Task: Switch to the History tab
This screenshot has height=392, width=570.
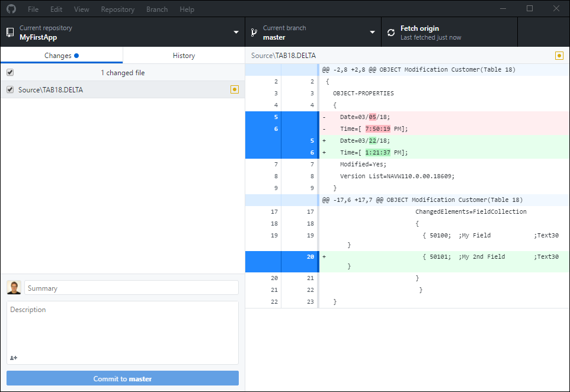Action: tap(184, 56)
